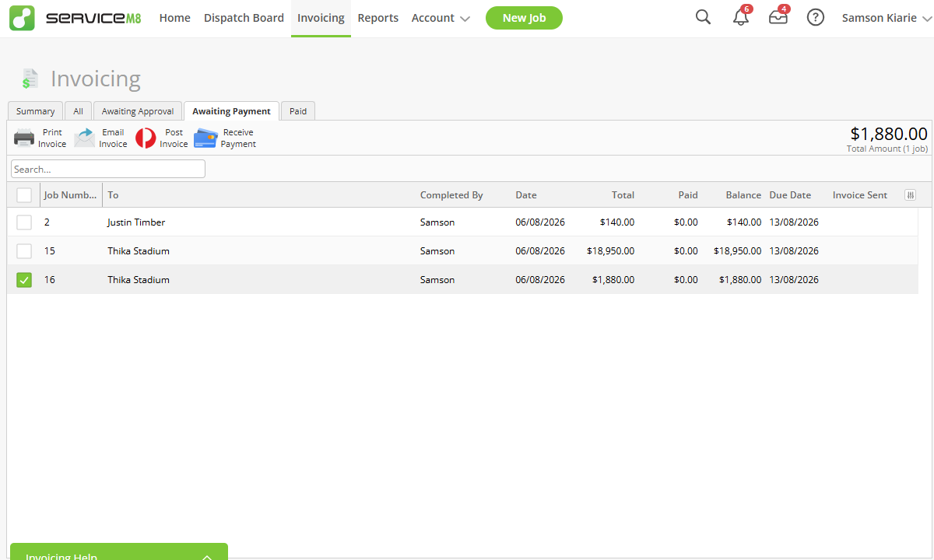This screenshot has width=934, height=560.
Task: Click Thika Stadium in job 15 row
Action: 139,251
